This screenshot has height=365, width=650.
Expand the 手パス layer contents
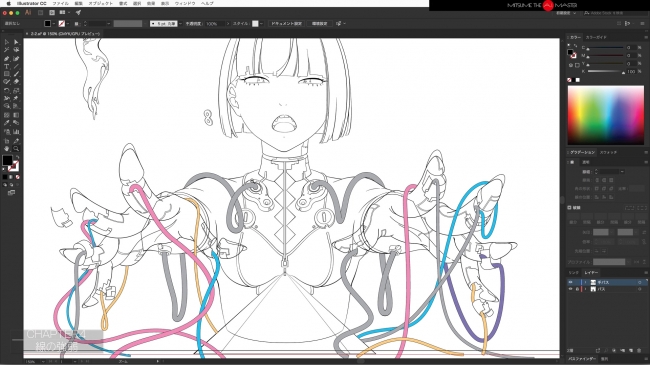(x=585, y=282)
